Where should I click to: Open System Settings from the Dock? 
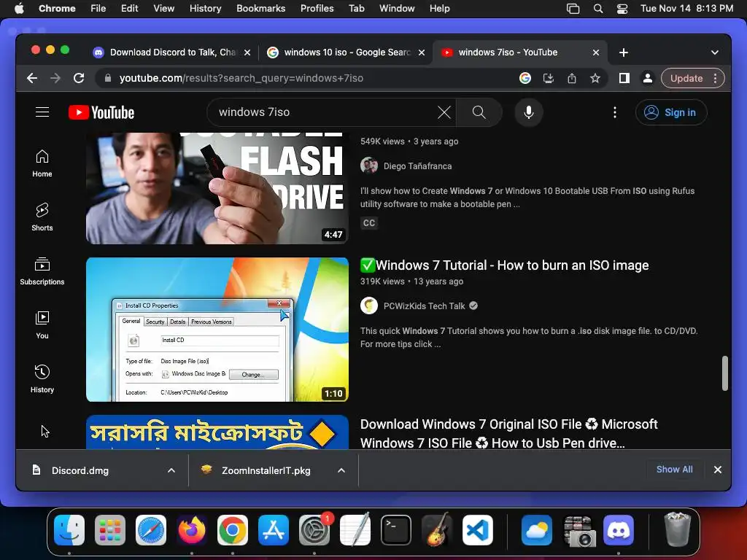[314, 530]
